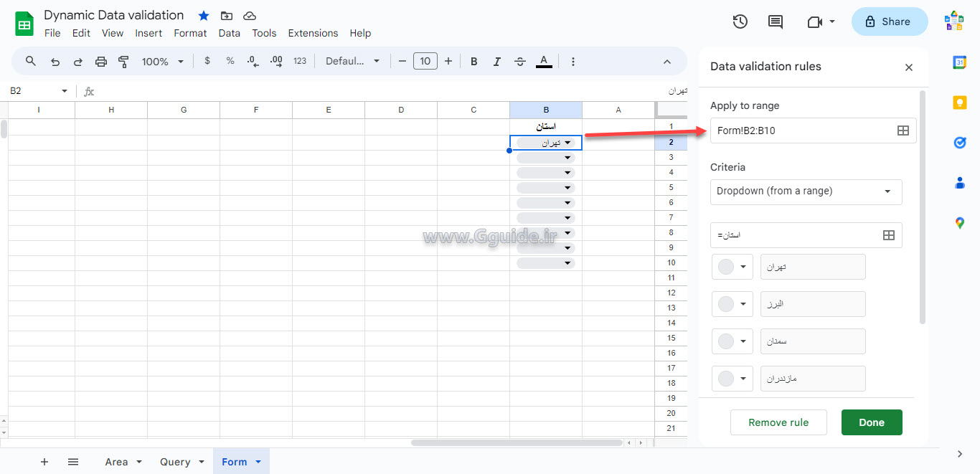Open the font family dropdown
This screenshot has width=980, height=474.
point(352,62)
